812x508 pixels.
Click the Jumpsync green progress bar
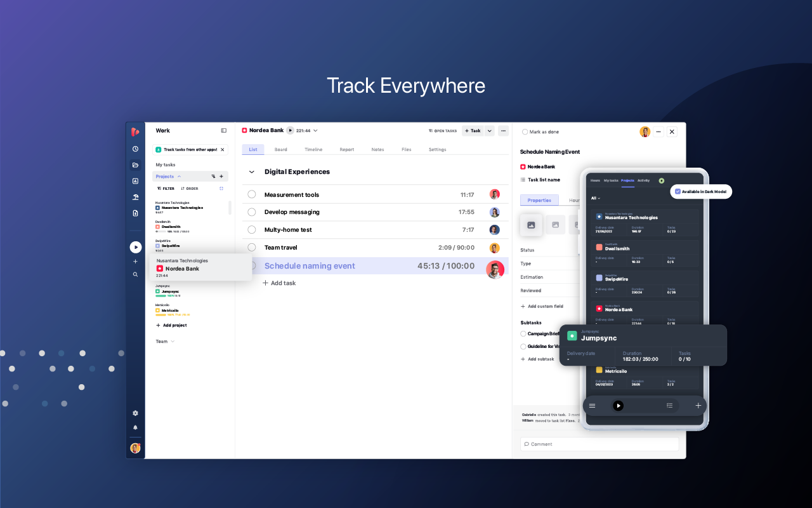160,296
